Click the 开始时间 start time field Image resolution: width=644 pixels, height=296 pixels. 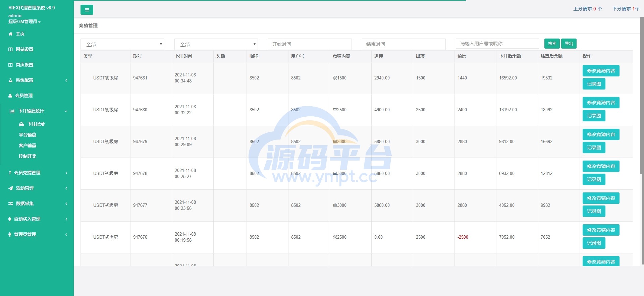[x=310, y=44]
